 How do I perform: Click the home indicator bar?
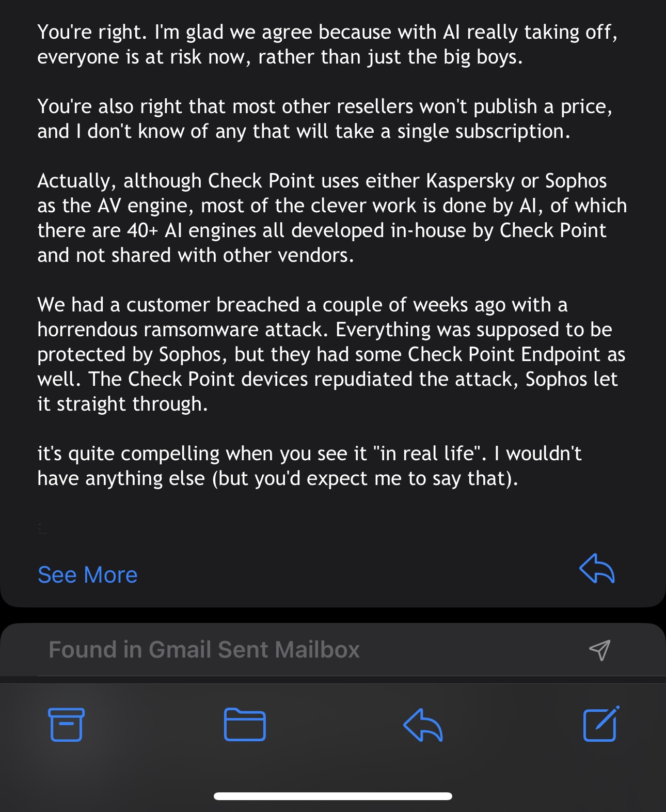tap(333, 796)
